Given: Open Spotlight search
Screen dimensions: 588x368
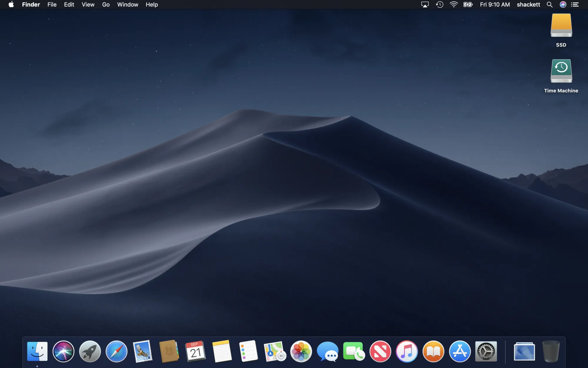Looking at the screenshot, I should click(549, 4).
